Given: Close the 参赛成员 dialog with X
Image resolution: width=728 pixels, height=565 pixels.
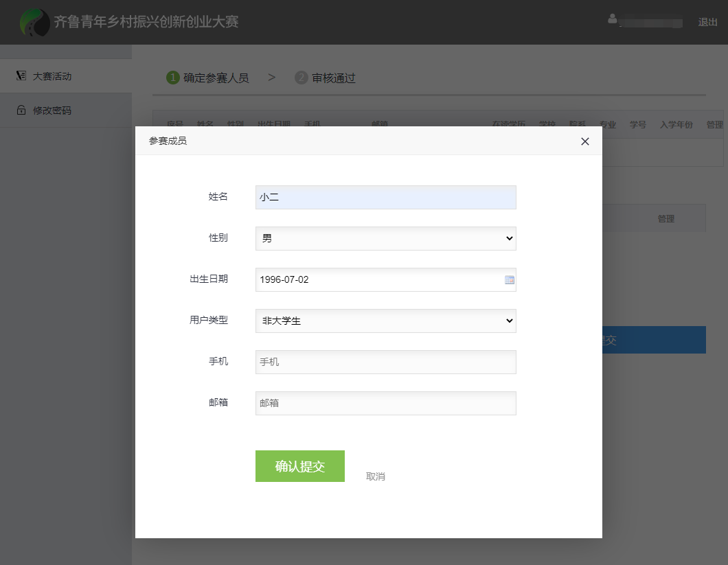Looking at the screenshot, I should point(584,141).
